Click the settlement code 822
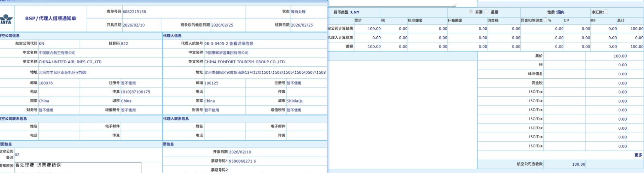Image resolution: width=644 pixels, height=173 pixels. coord(124,44)
